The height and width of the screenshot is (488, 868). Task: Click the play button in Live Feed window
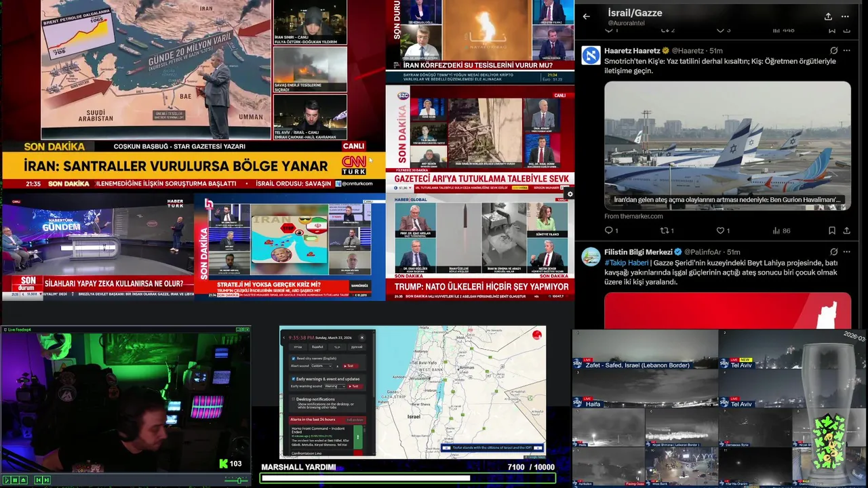coord(7,480)
